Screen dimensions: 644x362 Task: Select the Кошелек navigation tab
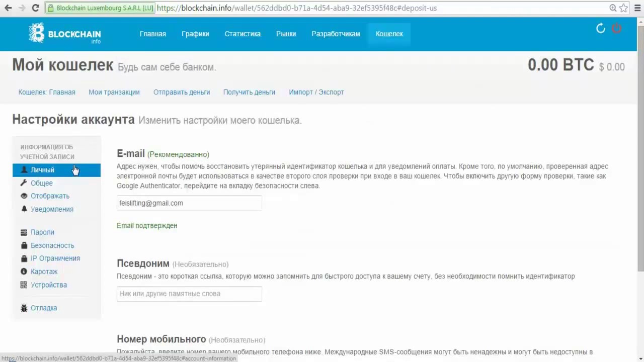pos(389,34)
